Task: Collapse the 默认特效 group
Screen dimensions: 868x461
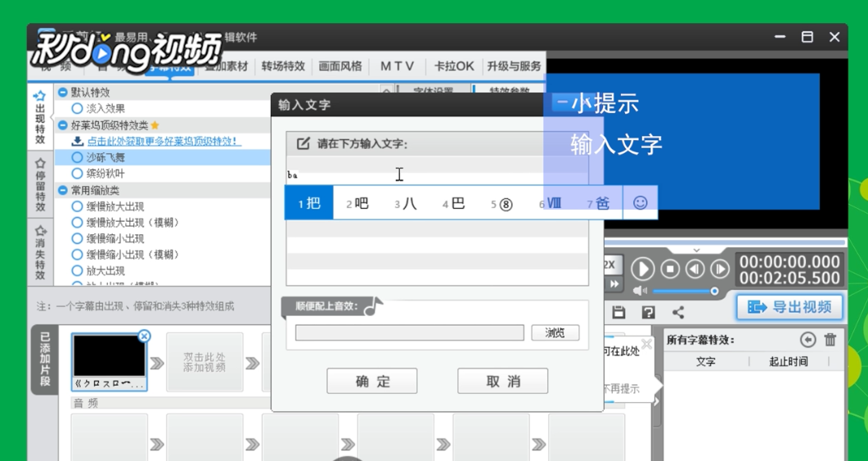Action: tap(62, 92)
